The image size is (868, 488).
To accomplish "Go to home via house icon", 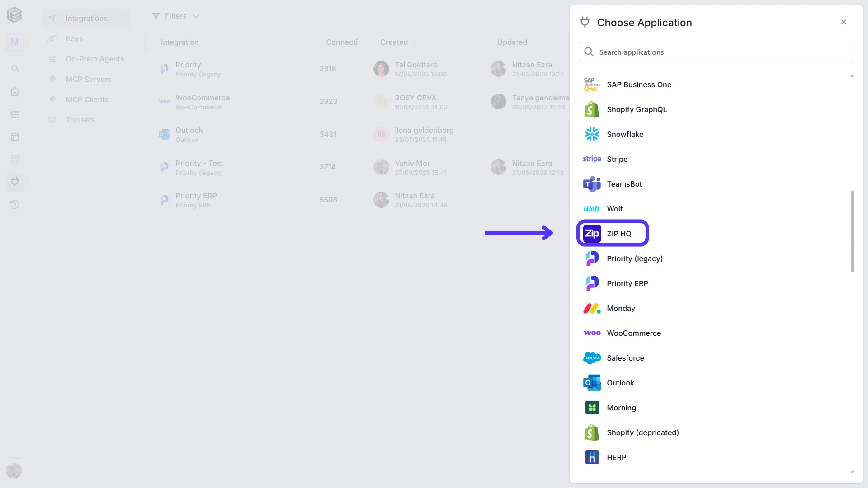I will pyautogui.click(x=15, y=91).
